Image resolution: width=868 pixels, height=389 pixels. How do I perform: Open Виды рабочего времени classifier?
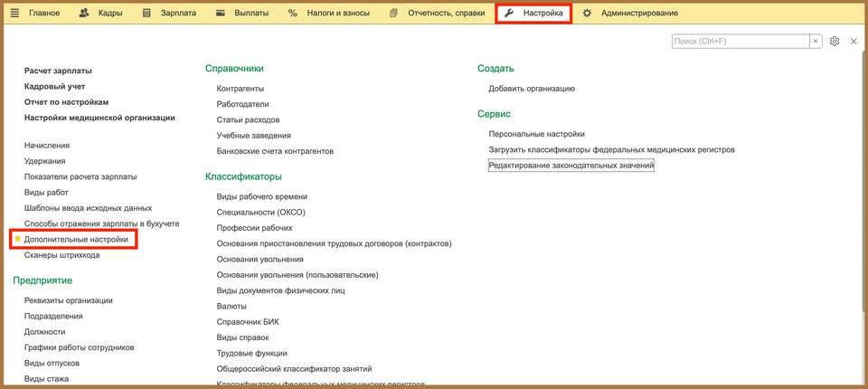262,196
